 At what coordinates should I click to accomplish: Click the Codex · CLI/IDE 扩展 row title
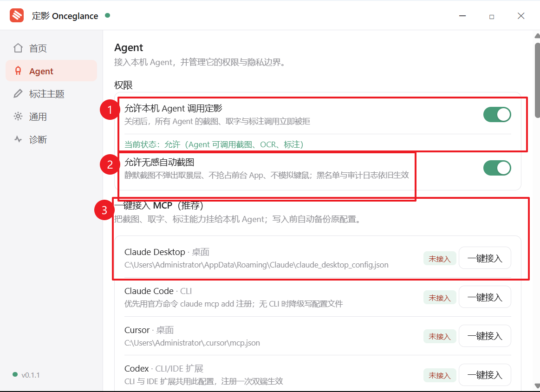(163, 369)
